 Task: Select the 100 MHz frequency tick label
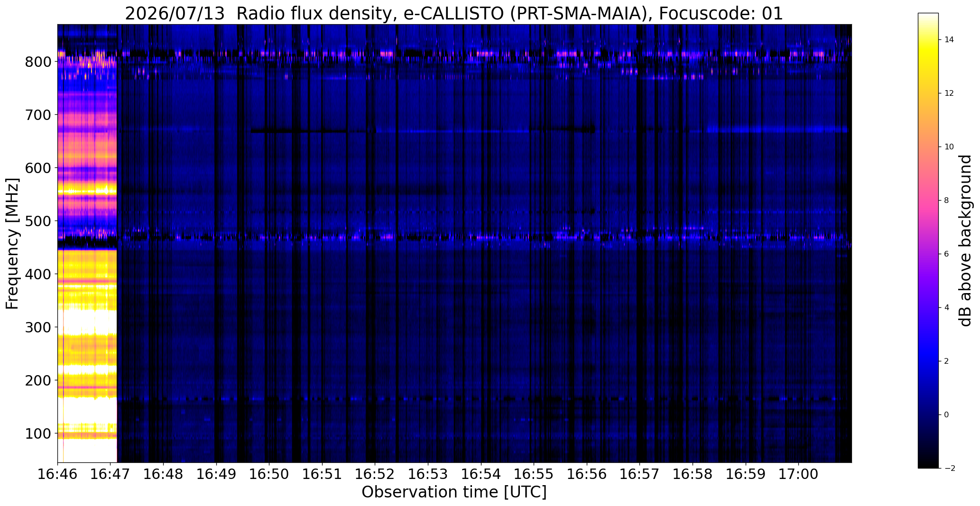pos(37,433)
